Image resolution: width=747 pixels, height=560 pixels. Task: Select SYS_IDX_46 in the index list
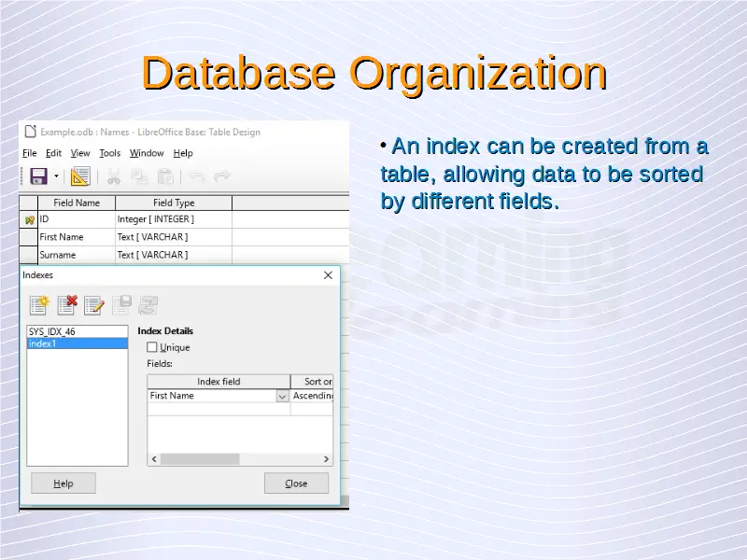(x=52, y=331)
